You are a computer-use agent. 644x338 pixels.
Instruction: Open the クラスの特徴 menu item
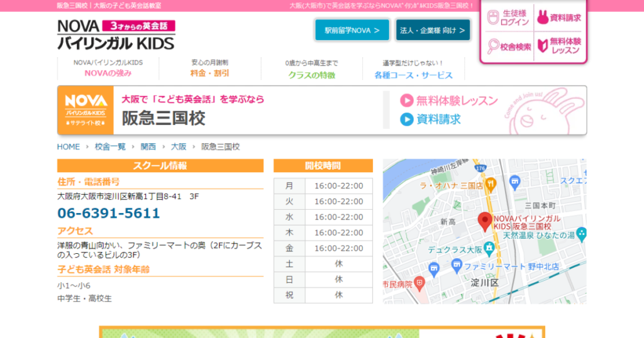tap(311, 75)
